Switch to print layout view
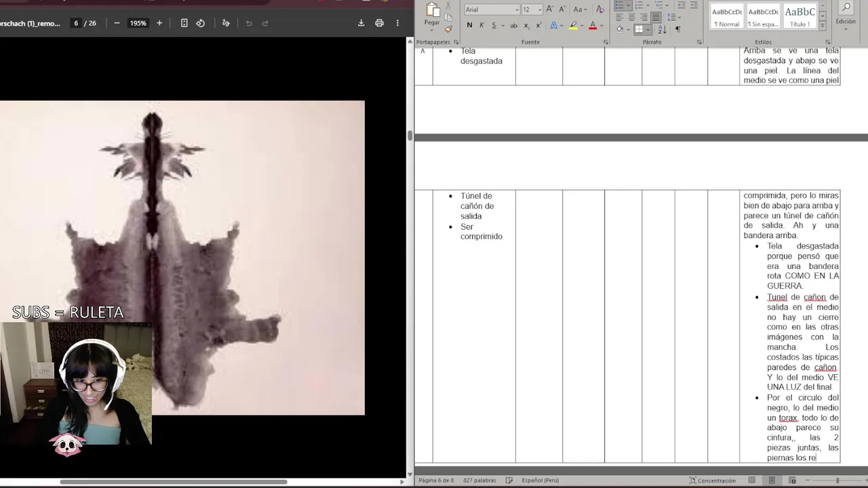 772,481
